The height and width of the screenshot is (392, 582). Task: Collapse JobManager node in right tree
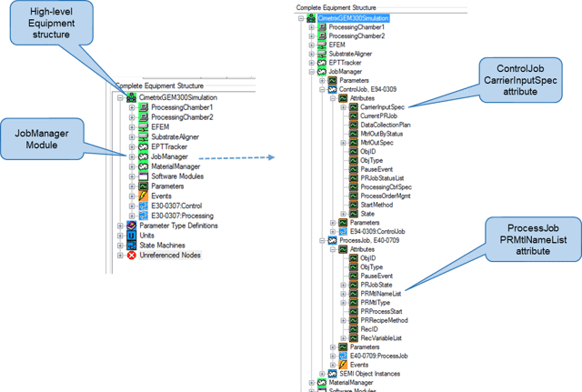click(x=312, y=72)
